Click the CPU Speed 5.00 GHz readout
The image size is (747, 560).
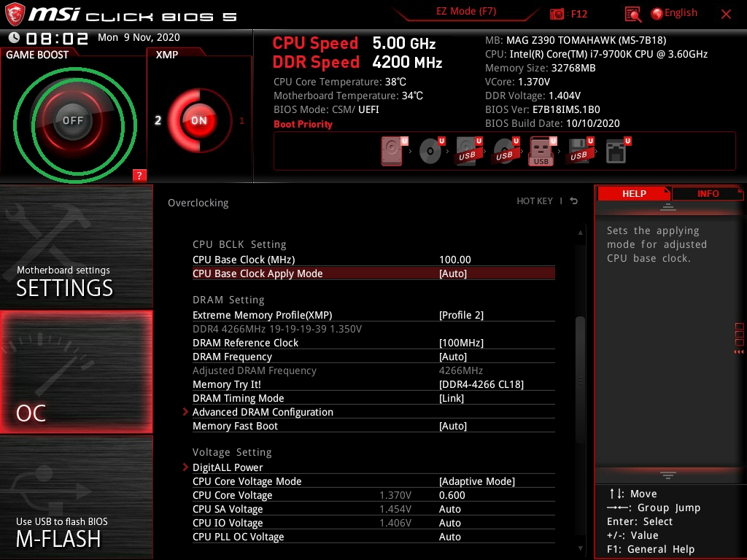click(354, 43)
